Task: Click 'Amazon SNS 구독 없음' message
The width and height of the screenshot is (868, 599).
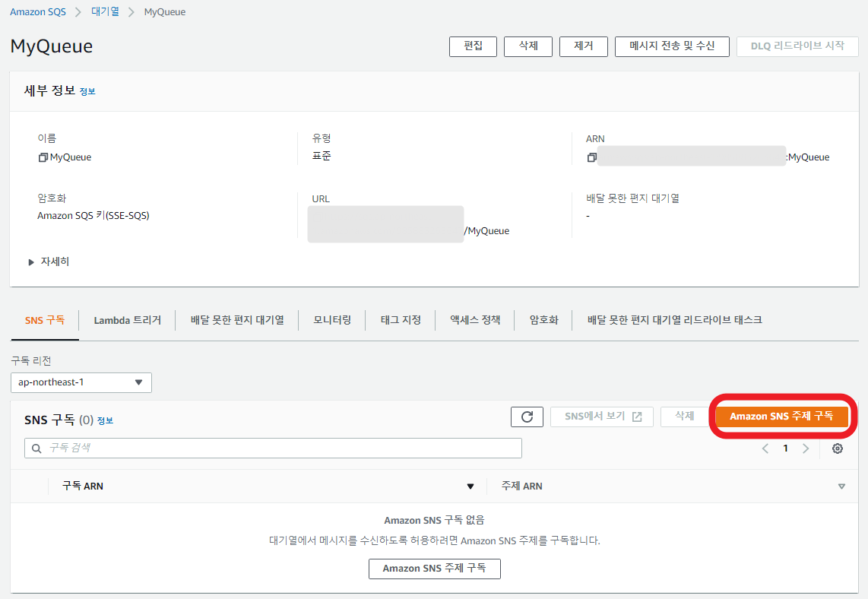Action: click(x=435, y=521)
